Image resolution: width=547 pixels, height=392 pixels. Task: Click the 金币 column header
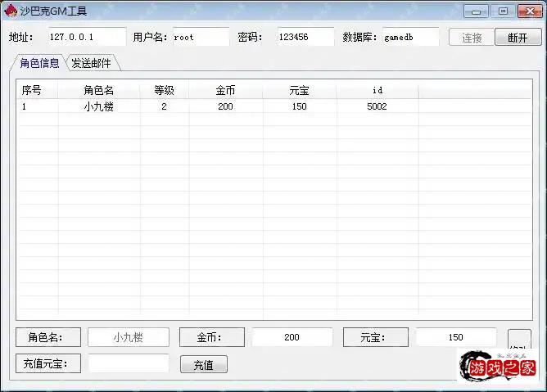coord(225,90)
